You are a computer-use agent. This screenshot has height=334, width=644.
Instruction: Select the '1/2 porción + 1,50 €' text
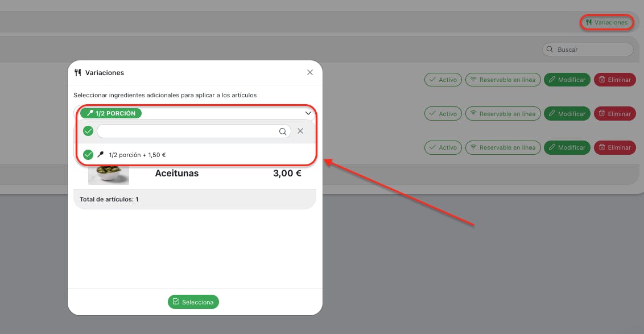(x=137, y=155)
